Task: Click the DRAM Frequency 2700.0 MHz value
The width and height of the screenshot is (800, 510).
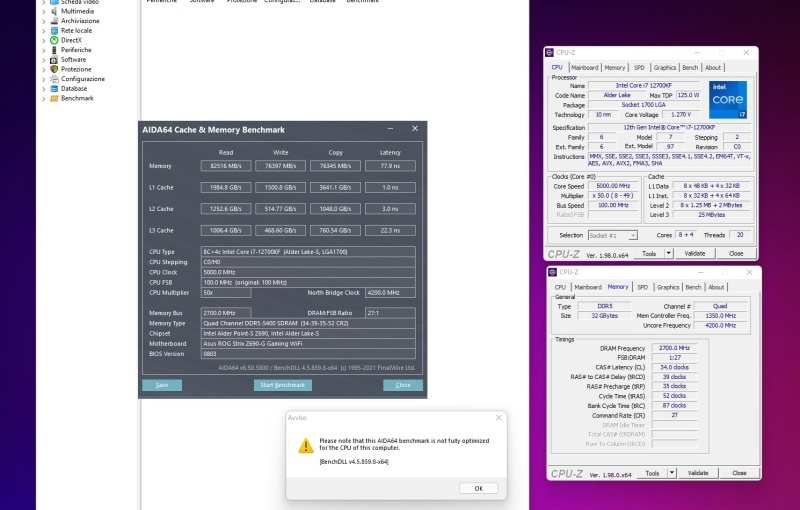Action: click(x=674, y=348)
